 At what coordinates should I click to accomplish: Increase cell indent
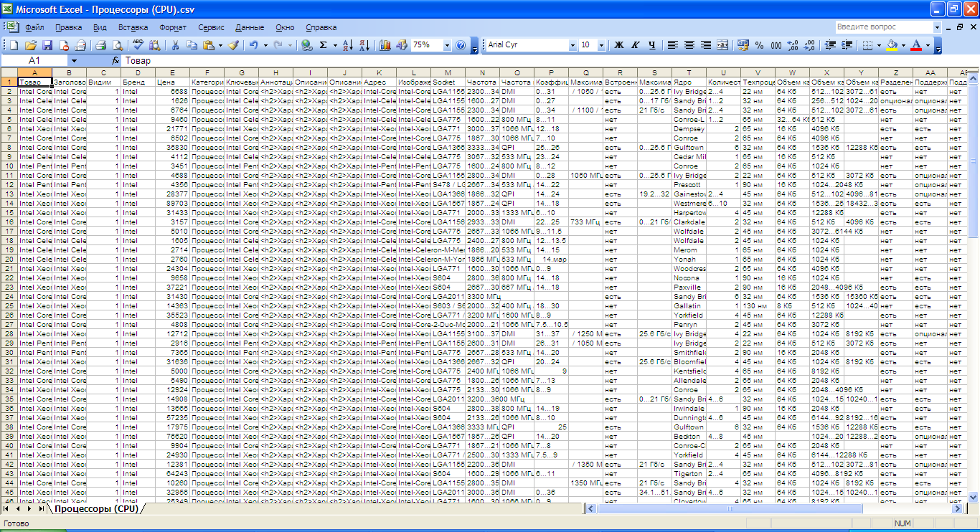coord(847,44)
